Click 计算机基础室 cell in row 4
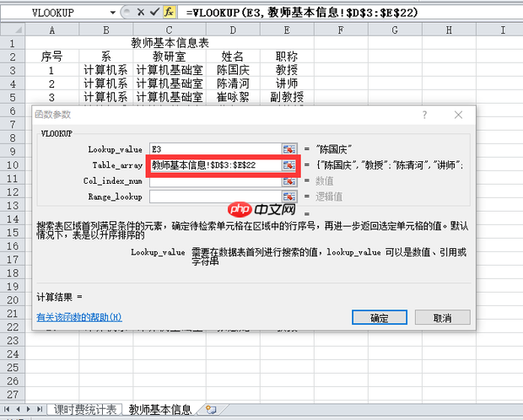Viewport: 523px width, 420px height. [170, 83]
